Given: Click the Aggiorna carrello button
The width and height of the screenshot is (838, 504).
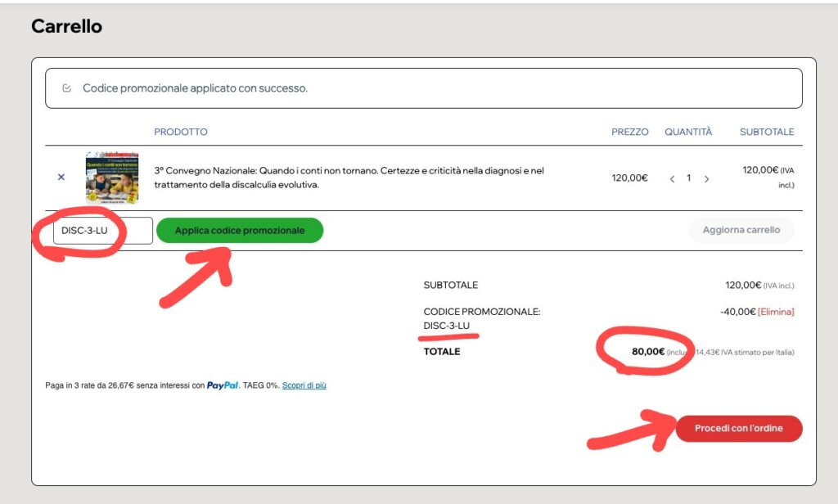Looking at the screenshot, I should pyautogui.click(x=741, y=231).
